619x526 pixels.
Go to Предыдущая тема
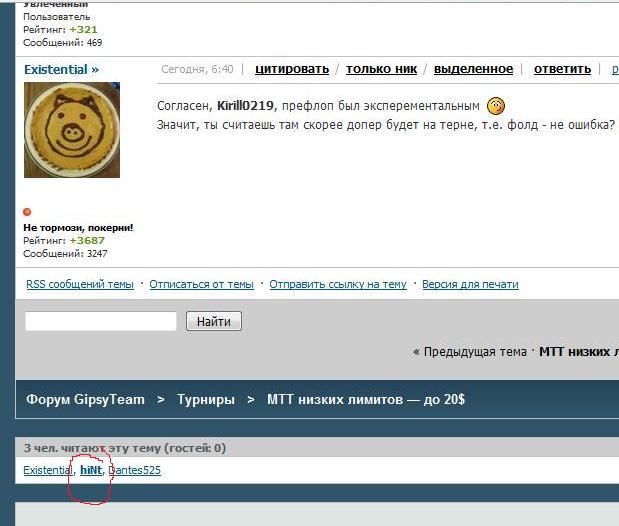click(470, 352)
